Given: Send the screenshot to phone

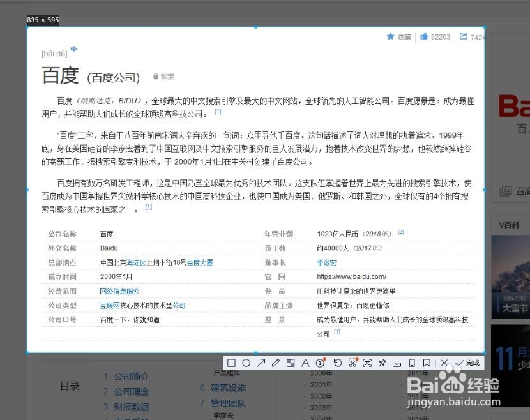Looking at the screenshot, I should pyautogui.click(x=412, y=363).
